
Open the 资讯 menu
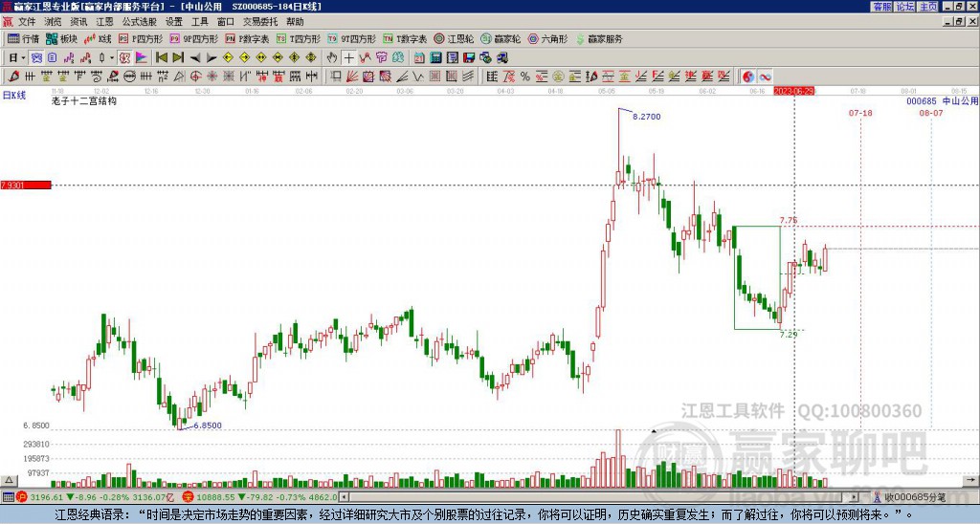coord(78,22)
